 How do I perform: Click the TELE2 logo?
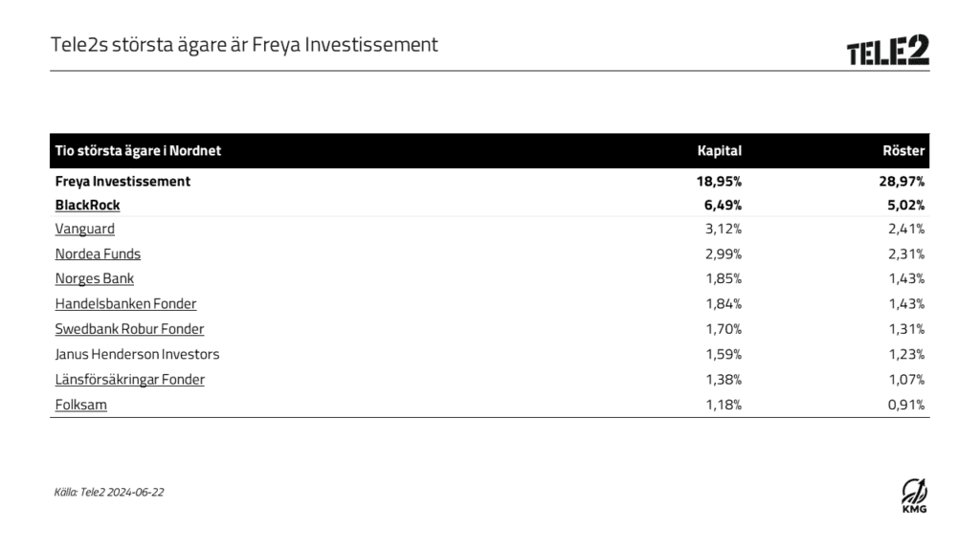click(887, 50)
